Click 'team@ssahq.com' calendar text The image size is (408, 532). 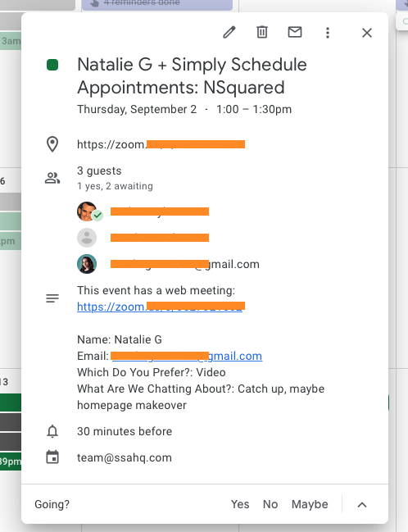[x=125, y=457]
